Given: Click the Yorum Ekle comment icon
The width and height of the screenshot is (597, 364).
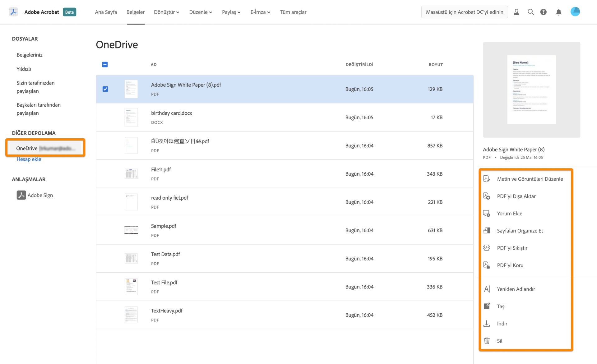Looking at the screenshot, I should click(487, 214).
